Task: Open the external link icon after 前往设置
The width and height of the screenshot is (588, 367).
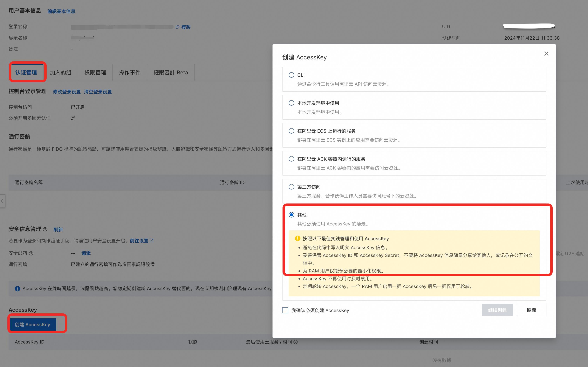Action: pyautogui.click(x=152, y=241)
